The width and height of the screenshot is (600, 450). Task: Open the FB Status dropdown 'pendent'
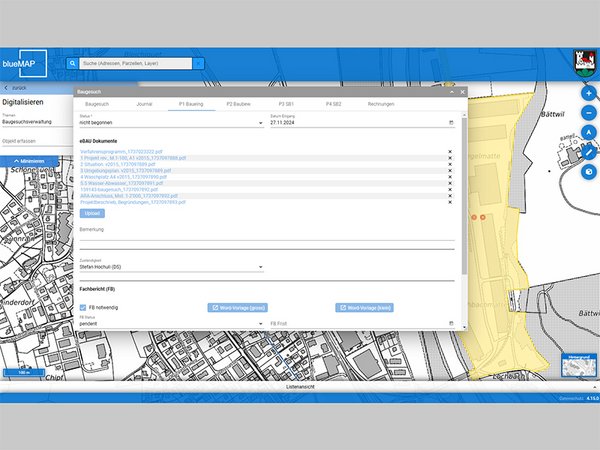tap(171, 324)
